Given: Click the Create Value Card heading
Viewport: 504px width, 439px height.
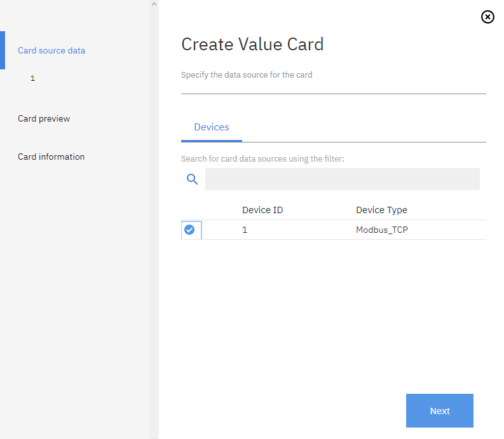Looking at the screenshot, I should [252, 44].
